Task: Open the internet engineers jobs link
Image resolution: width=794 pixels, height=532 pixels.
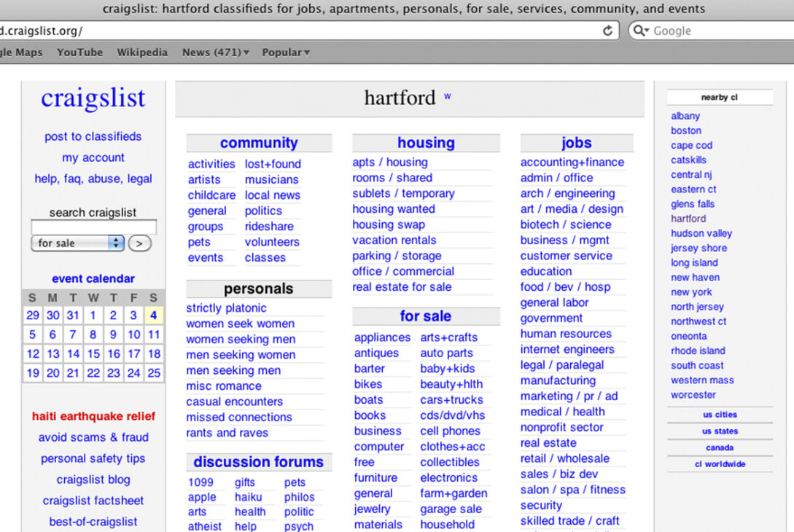Action: pyautogui.click(x=567, y=349)
